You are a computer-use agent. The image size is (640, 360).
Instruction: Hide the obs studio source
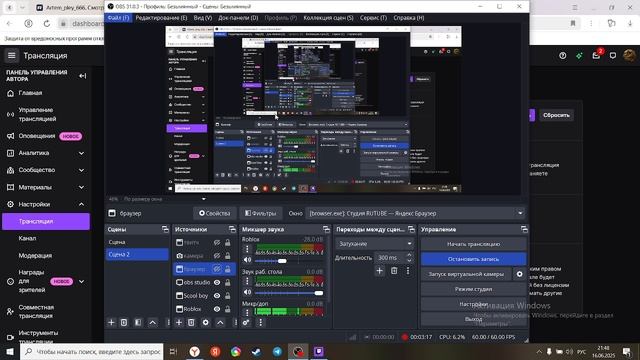pyautogui.click(x=217, y=282)
